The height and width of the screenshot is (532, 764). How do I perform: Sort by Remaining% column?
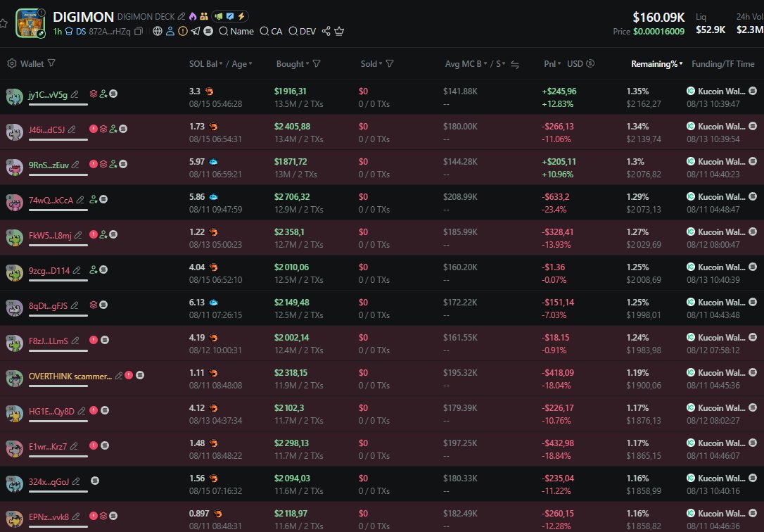[657, 64]
